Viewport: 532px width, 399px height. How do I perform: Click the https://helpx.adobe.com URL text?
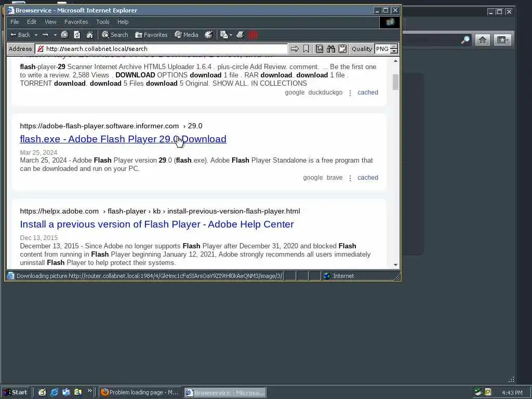59,211
